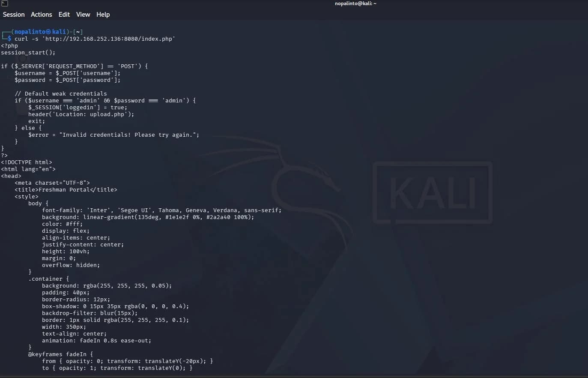Click the "$_SESSION['loggedin'] = true;" line

pos(78,107)
